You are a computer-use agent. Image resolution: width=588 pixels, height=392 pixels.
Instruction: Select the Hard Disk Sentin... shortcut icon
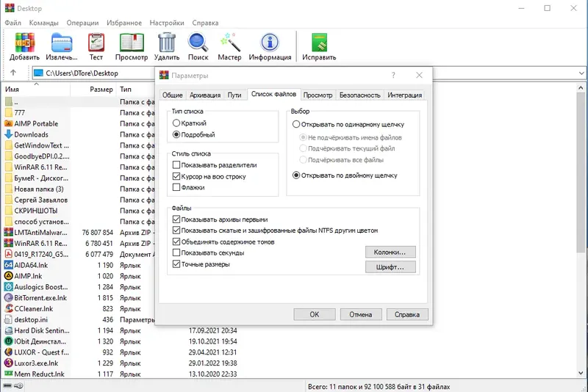click(x=9, y=330)
